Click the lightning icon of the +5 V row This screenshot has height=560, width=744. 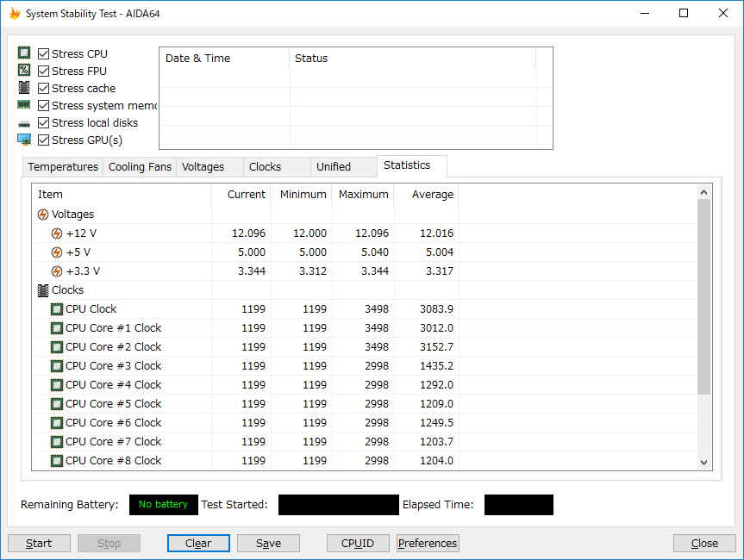pos(57,252)
